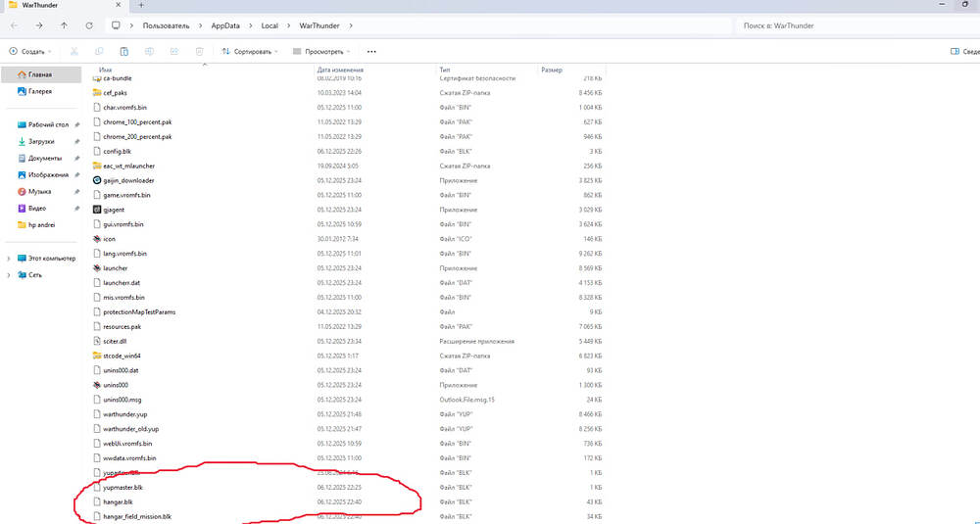The image size is (980, 524).
Task: Expand the Этот компьютер tree node
Action: pyautogui.click(x=9, y=258)
